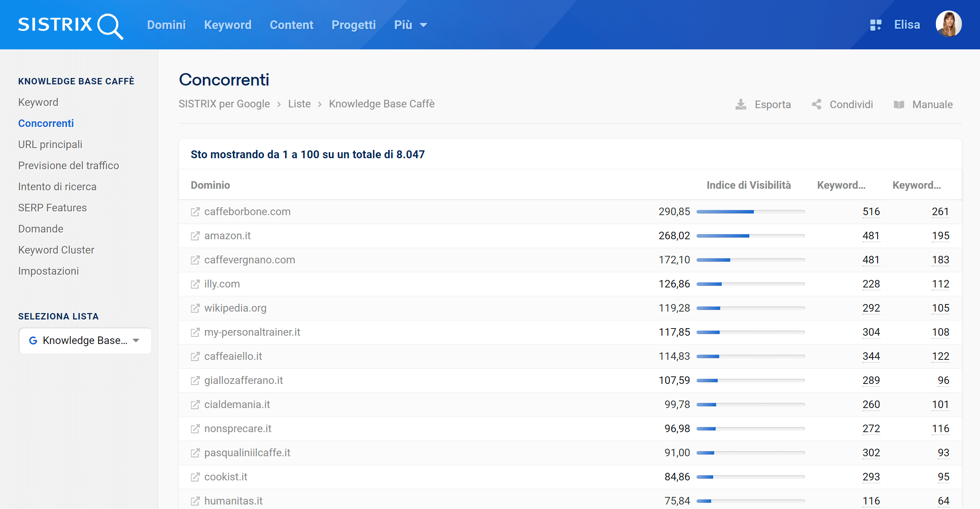The image size is (980, 509).
Task: Click keyword count 516 for caffeborbone.com
Action: tap(871, 212)
